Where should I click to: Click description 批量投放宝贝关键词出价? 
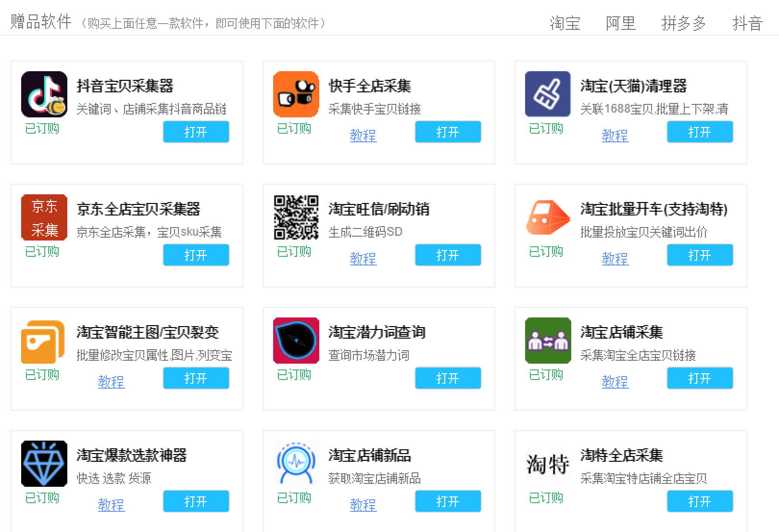[x=644, y=232]
